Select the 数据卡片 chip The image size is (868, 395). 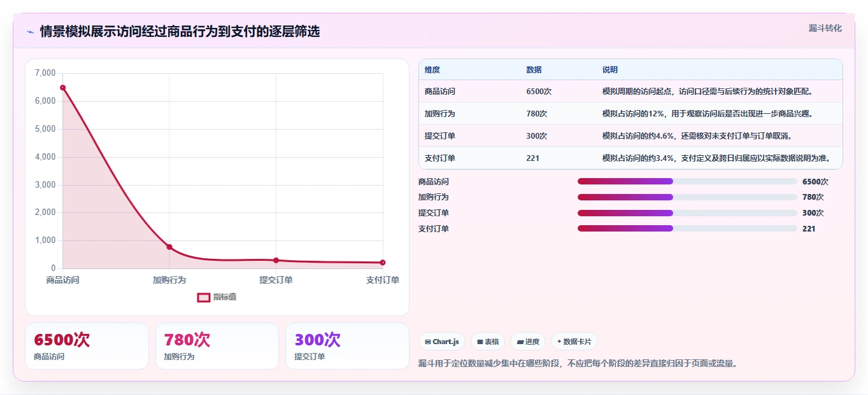(x=574, y=342)
